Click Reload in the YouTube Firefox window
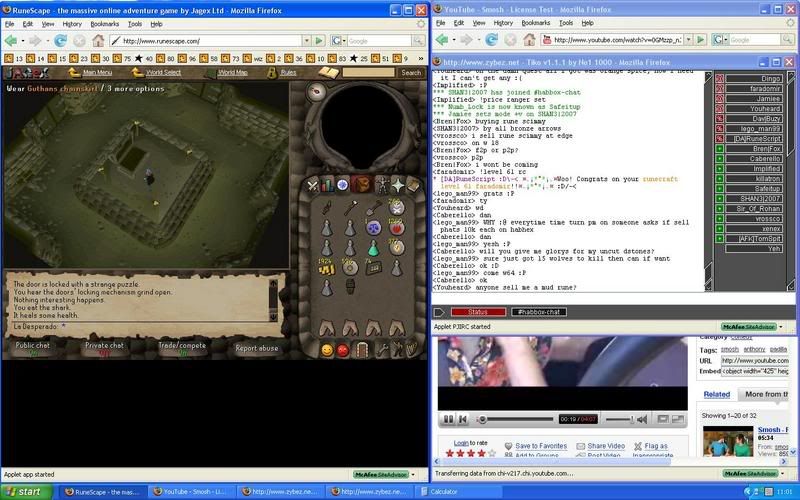This screenshot has height=500, width=800. (491, 39)
